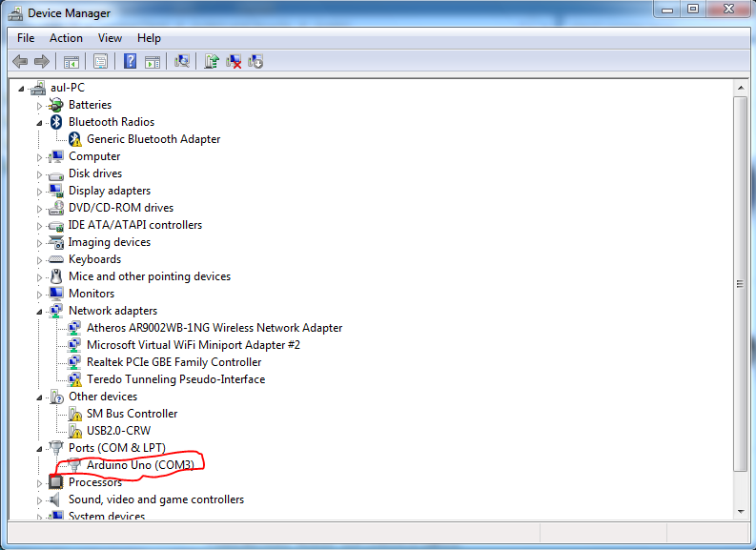
Task: Click the Show/Hide Console Tree icon
Action: point(72,62)
